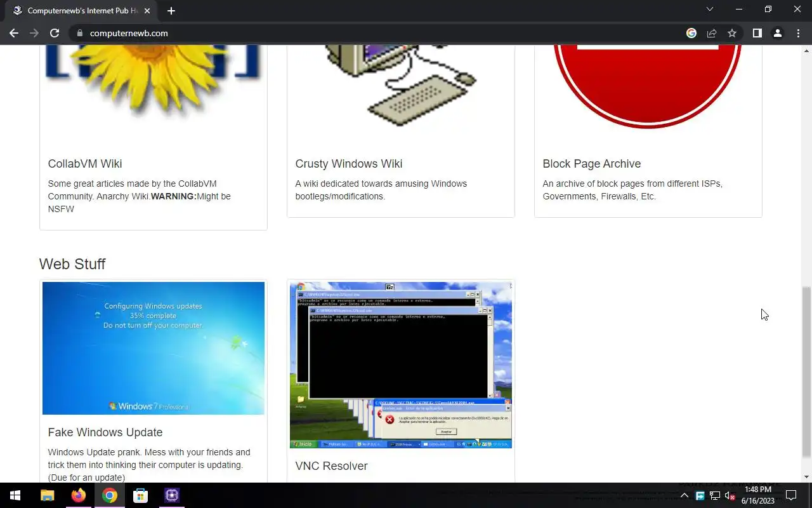Switch to Chrome in the taskbar
812x508 pixels.
(110, 495)
